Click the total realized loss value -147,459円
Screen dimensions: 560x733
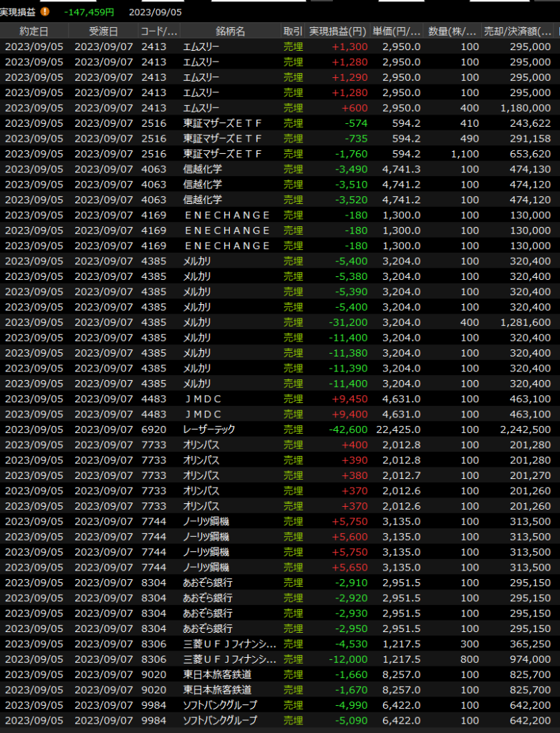89,12
